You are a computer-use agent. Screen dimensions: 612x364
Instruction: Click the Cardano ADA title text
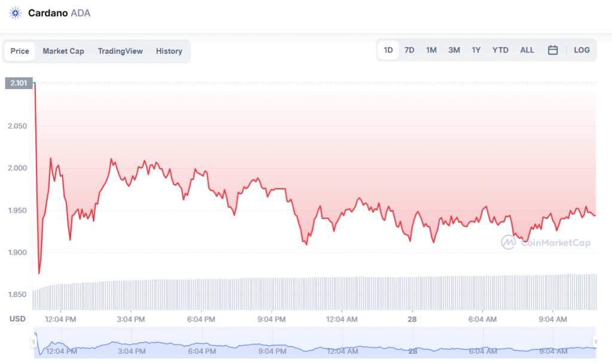(x=59, y=13)
